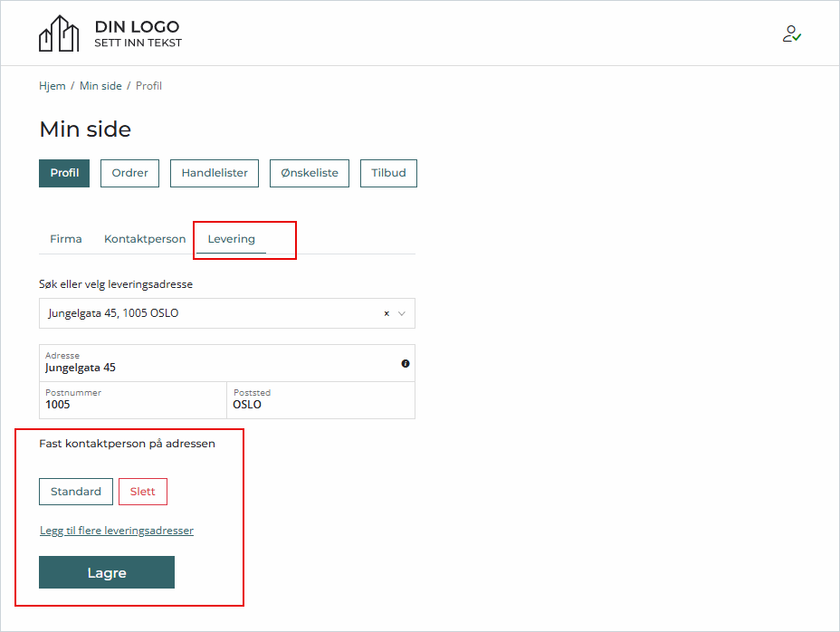View your Handlelister
Viewport: 840px width, 632px height.
tap(214, 172)
